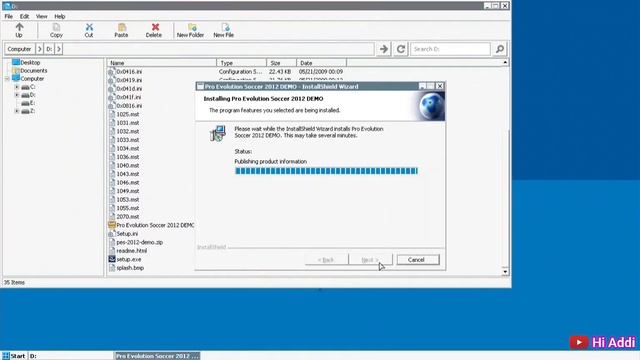Select file 1033.mst
The width and height of the screenshot is (640, 360).
coord(124,140)
